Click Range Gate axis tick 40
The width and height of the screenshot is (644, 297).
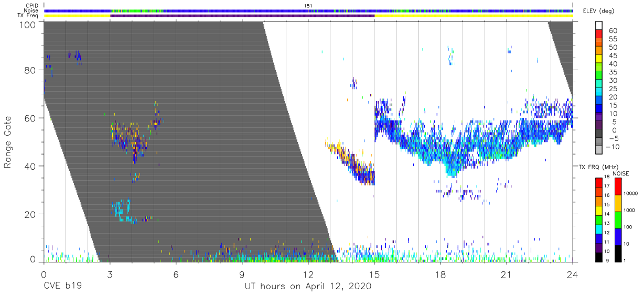coord(30,166)
